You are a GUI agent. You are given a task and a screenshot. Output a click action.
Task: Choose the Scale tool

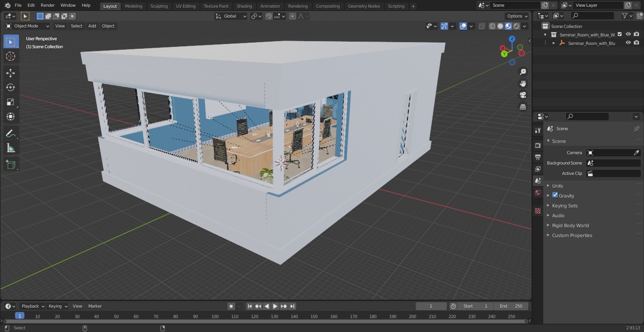[11, 102]
